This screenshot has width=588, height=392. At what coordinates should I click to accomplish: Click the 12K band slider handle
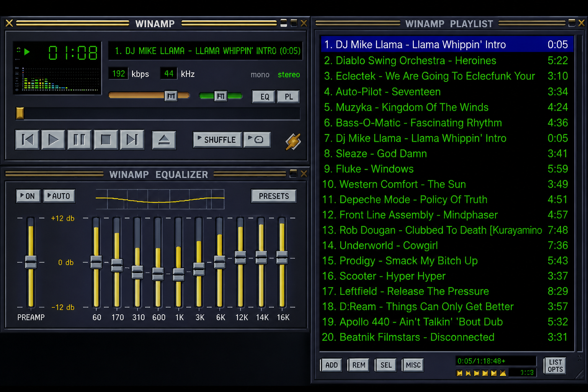pyautogui.click(x=240, y=258)
